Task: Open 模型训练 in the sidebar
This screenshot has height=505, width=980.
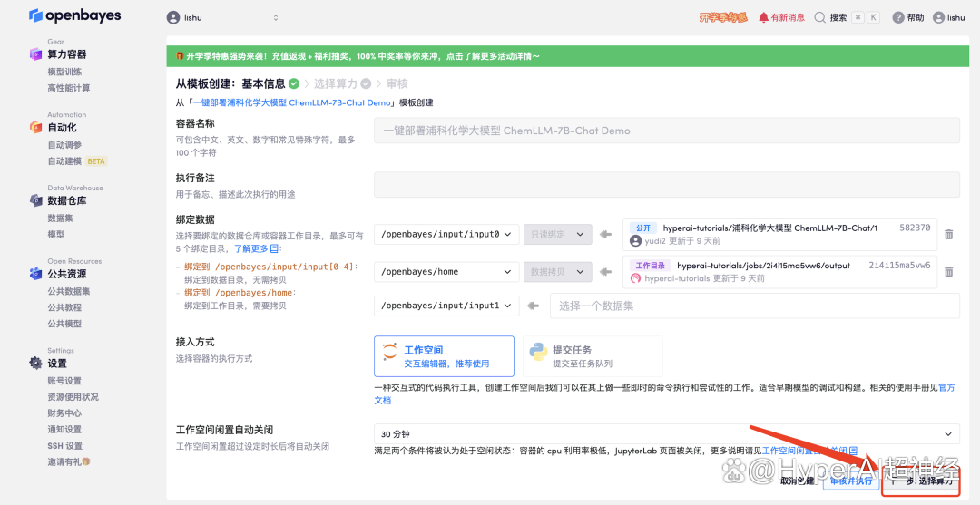Action: pos(64,72)
